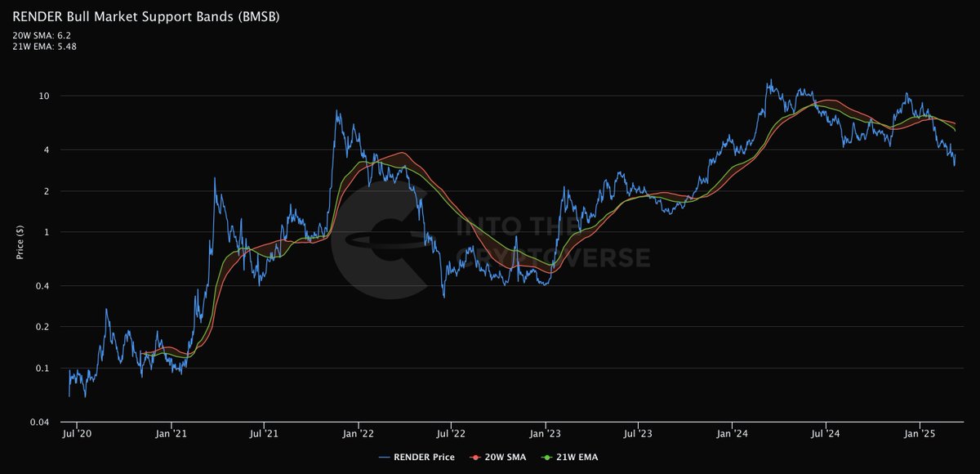
Task: Click the x-axis label Jul '21
Action: (264, 433)
